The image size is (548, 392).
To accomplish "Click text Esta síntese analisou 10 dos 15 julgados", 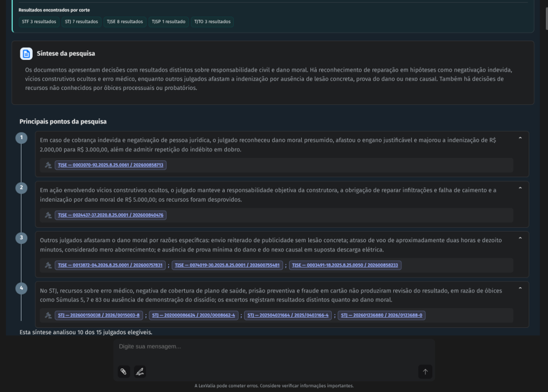I will coord(86,332).
